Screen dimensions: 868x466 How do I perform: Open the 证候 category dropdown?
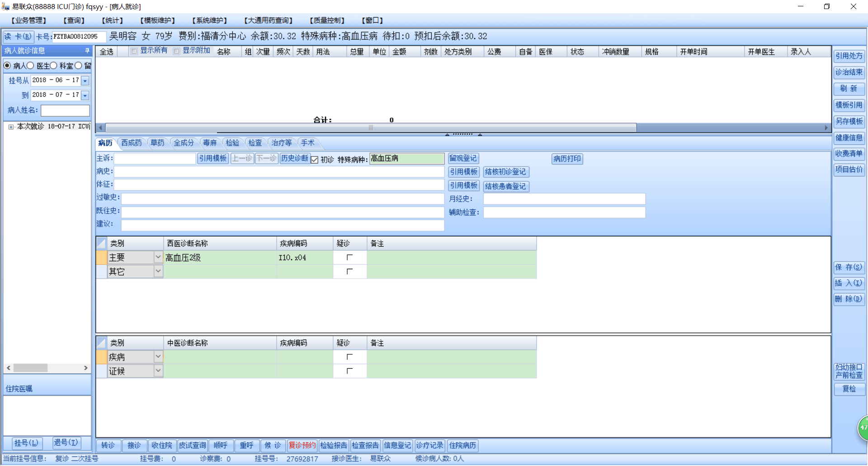pos(158,371)
